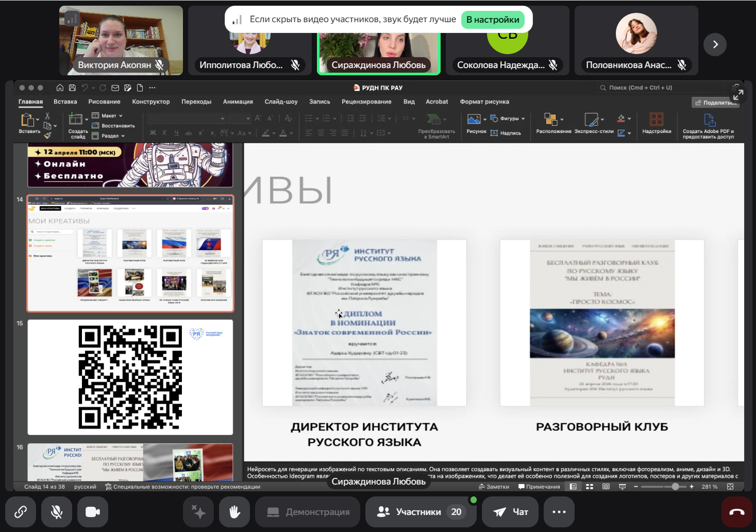This screenshot has width=756, height=532.
Task: Click the envelope mail icon
Action: click(115, 88)
